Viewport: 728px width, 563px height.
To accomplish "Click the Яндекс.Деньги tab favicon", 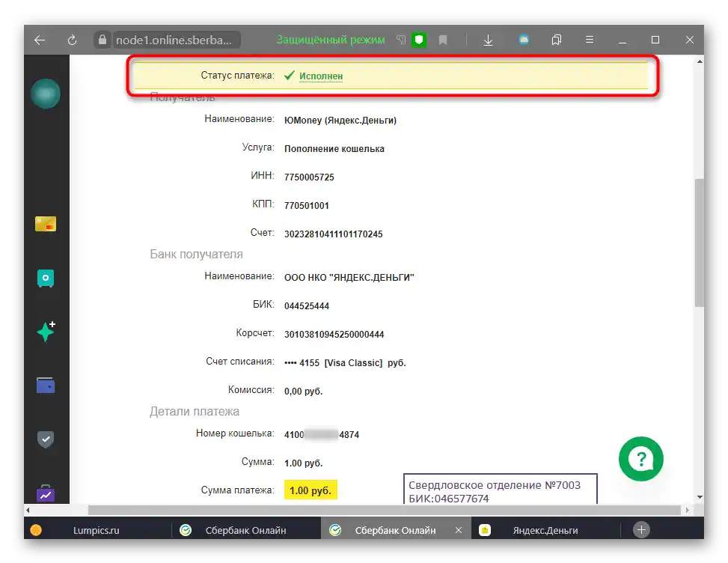I will (x=485, y=530).
